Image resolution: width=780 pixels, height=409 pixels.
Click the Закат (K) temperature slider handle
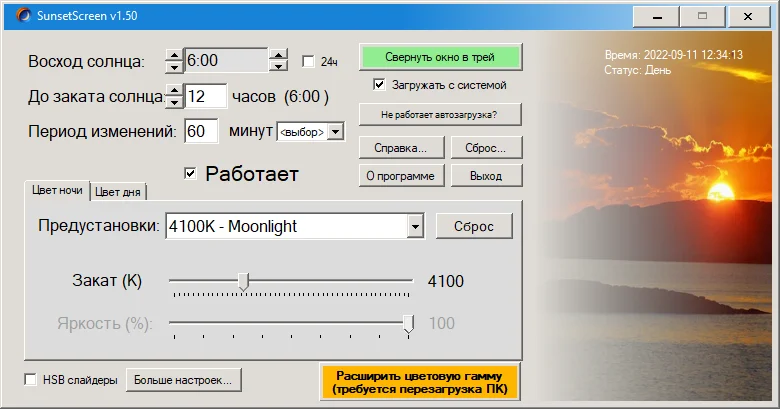[x=243, y=282]
